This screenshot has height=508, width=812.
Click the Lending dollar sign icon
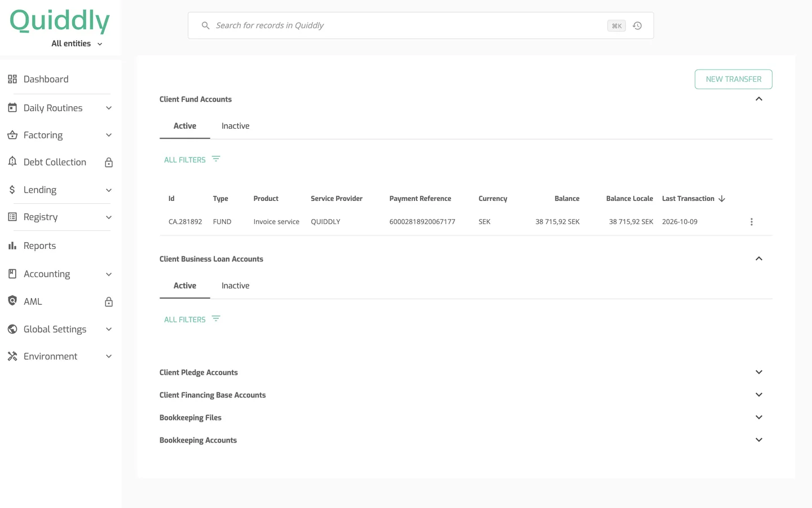point(12,190)
